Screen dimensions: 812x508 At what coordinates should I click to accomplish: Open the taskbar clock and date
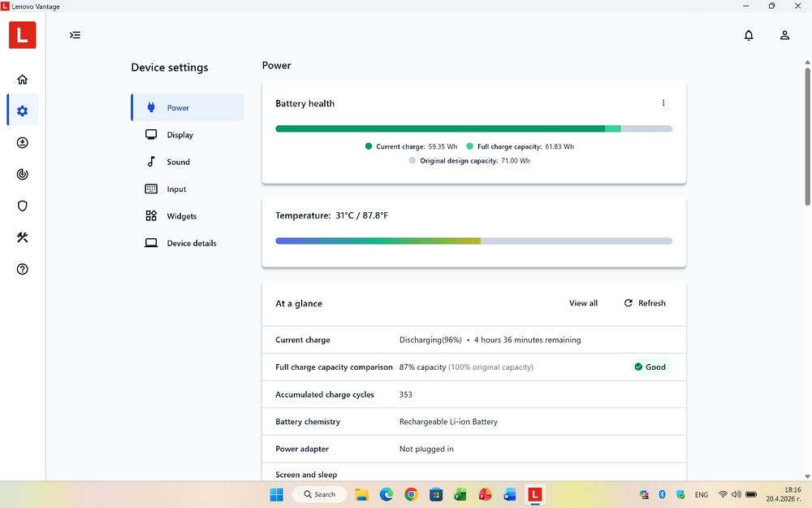coord(784,494)
